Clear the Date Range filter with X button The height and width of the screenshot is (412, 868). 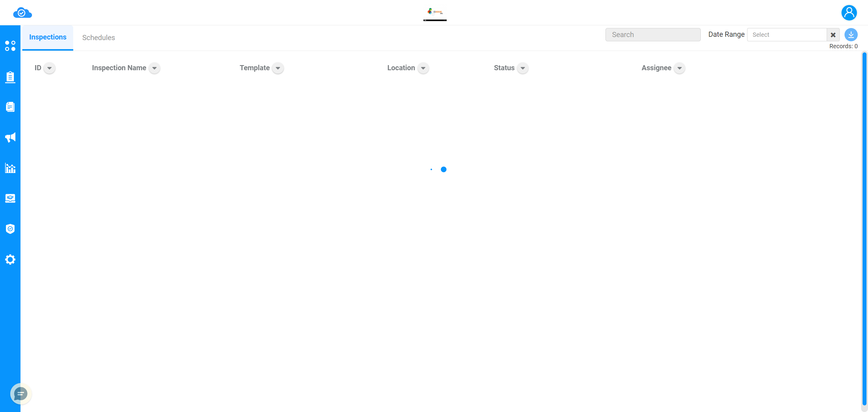pyautogui.click(x=833, y=35)
